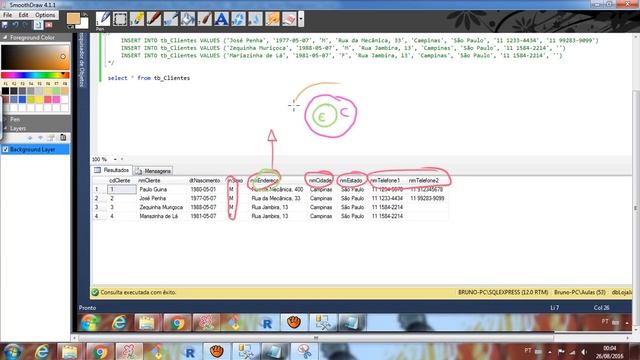
Task: Select the pink eraser tool
Action: [x=289, y=19]
